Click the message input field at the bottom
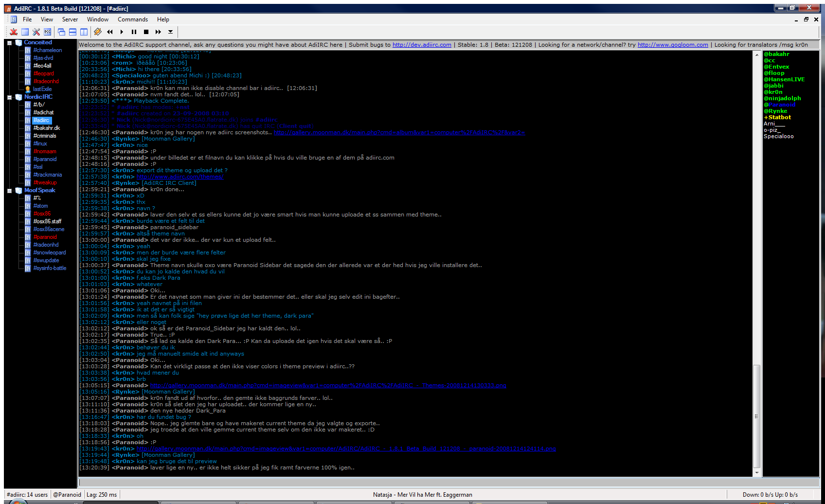825x504 pixels. [x=413, y=482]
